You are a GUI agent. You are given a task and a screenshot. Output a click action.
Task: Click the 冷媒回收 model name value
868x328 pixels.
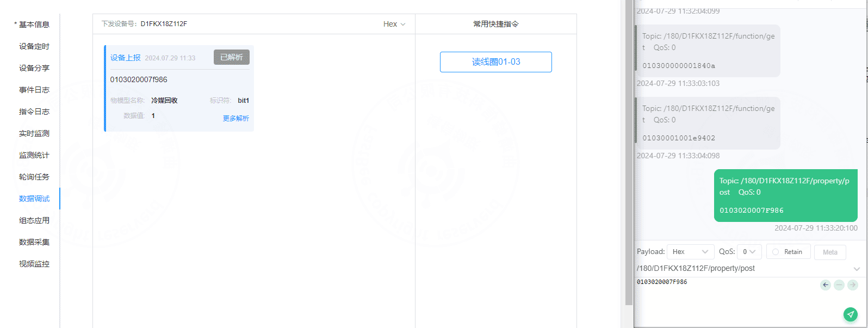164,101
